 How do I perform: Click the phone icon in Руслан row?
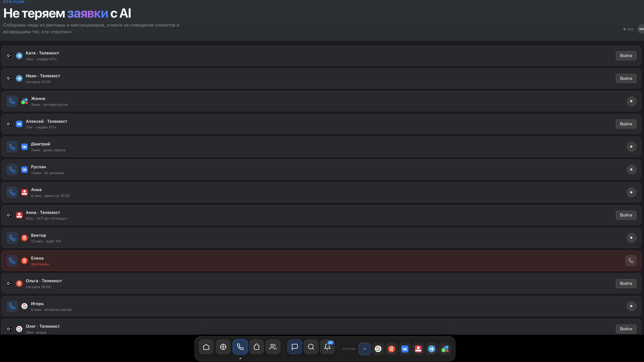[12, 169]
